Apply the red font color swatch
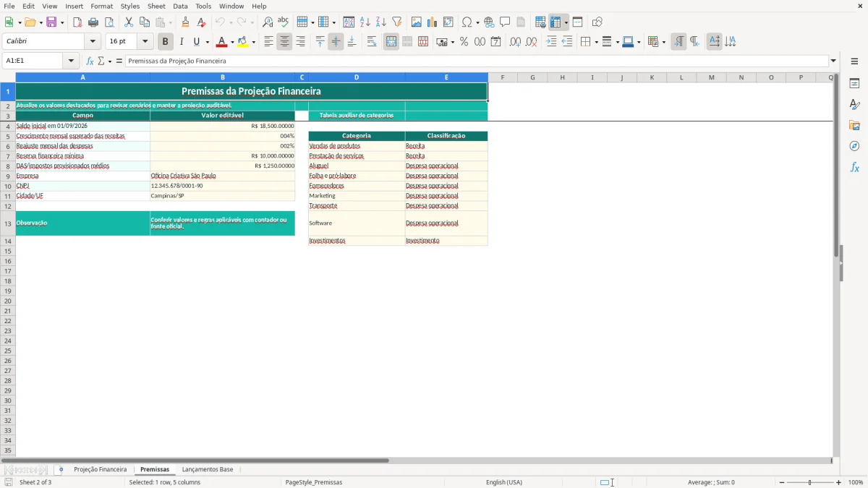 point(222,42)
